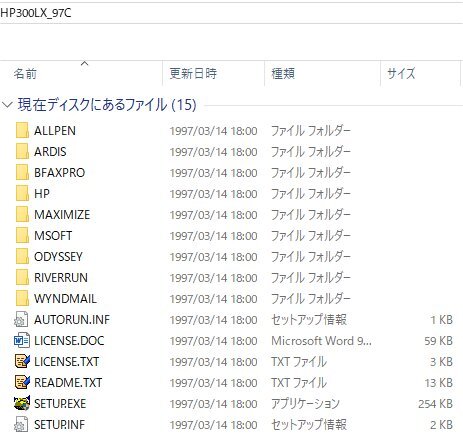Viewport: 463px width, 441px height.
Task: Click the SETUP.INF gear file icon
Action: (x=21, y=424)
